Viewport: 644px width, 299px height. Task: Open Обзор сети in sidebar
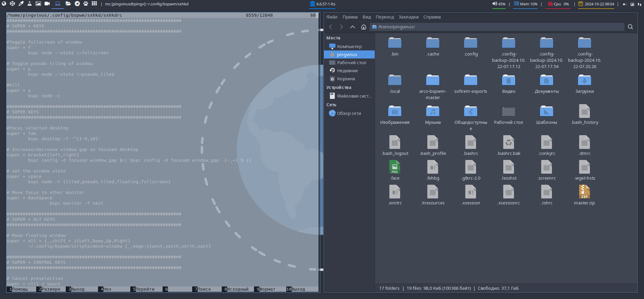[x=349, y=113]
